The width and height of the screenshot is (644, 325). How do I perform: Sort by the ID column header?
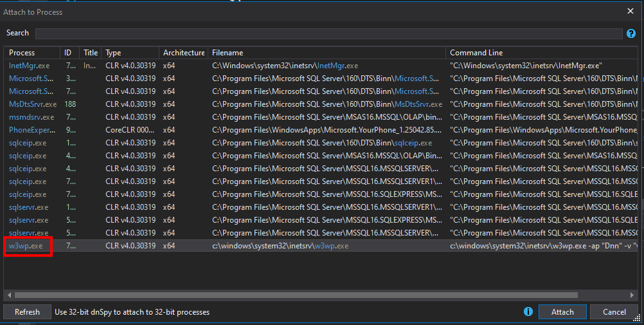click(x=69, y=53)
